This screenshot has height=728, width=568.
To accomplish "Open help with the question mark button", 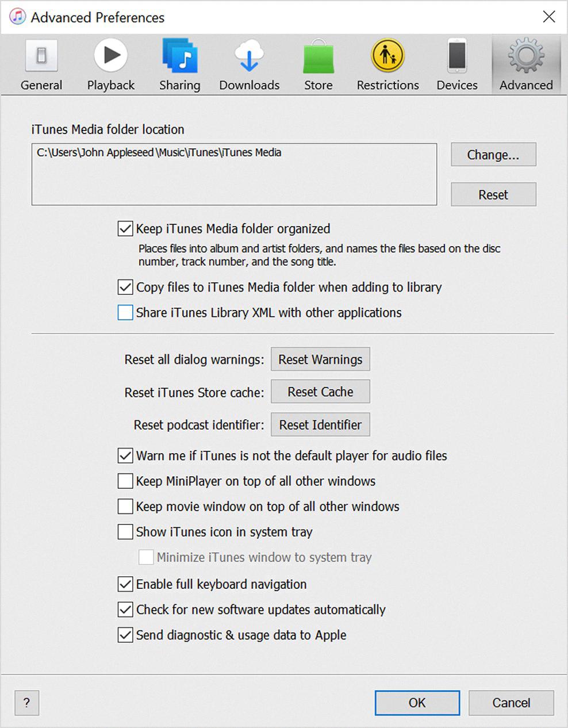I will [26, 703].
